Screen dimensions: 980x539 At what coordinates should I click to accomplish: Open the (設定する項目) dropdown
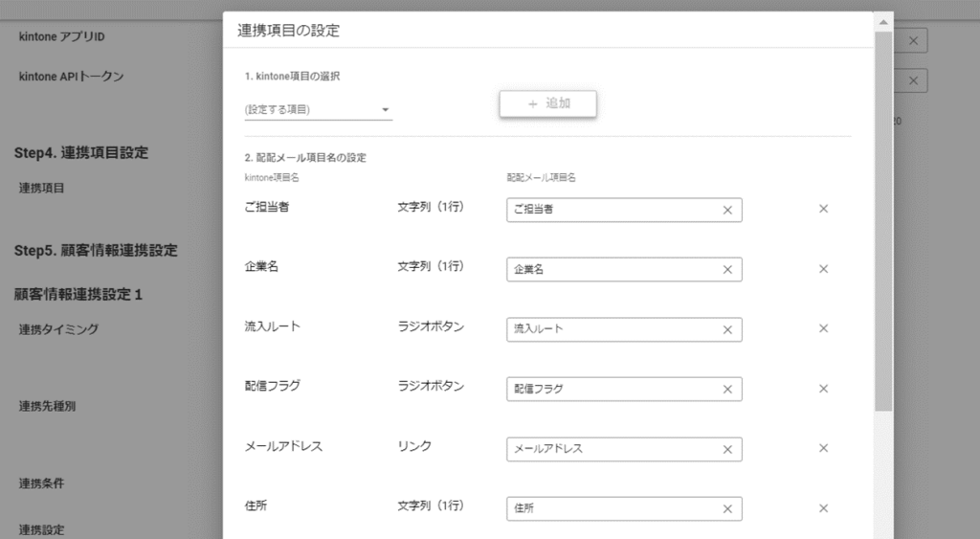click(318, 110)
